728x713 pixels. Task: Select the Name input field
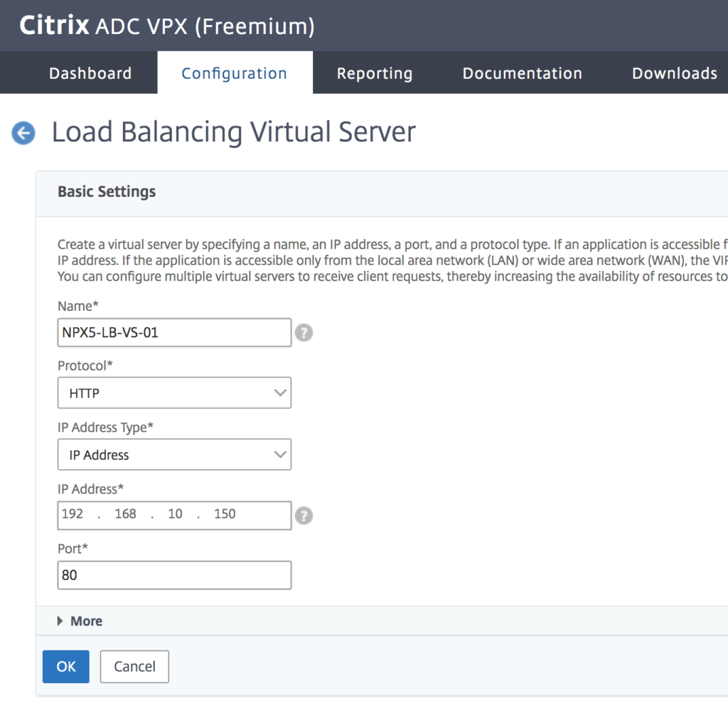click(x=174, y=332)
